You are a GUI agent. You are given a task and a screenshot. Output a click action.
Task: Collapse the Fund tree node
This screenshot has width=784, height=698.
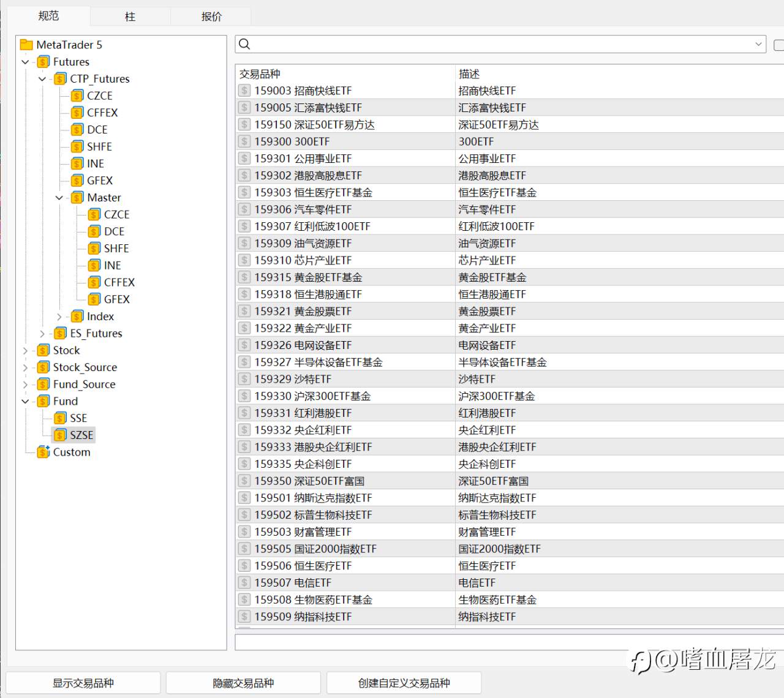pyautogui.click(x=25, y=402)
